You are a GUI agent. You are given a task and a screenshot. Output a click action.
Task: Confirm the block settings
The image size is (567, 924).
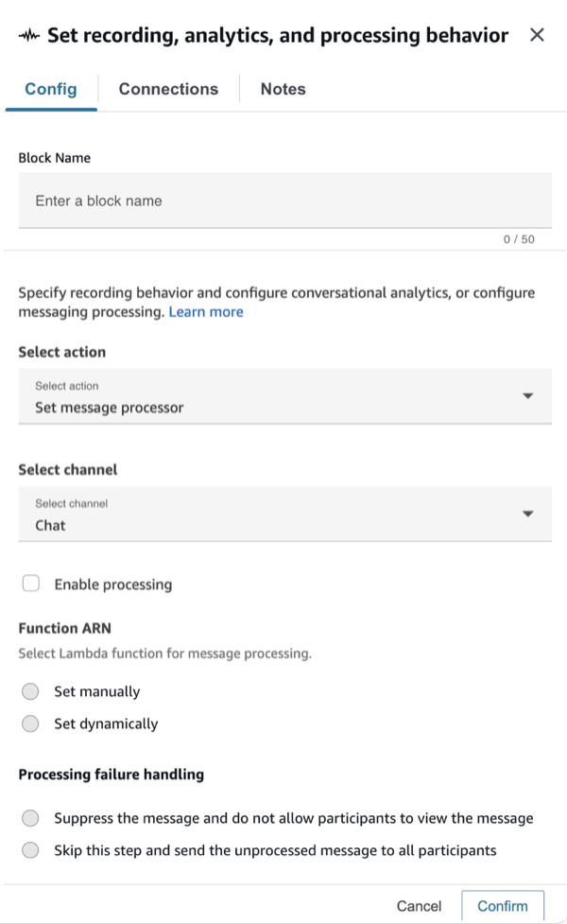(503, 905)
